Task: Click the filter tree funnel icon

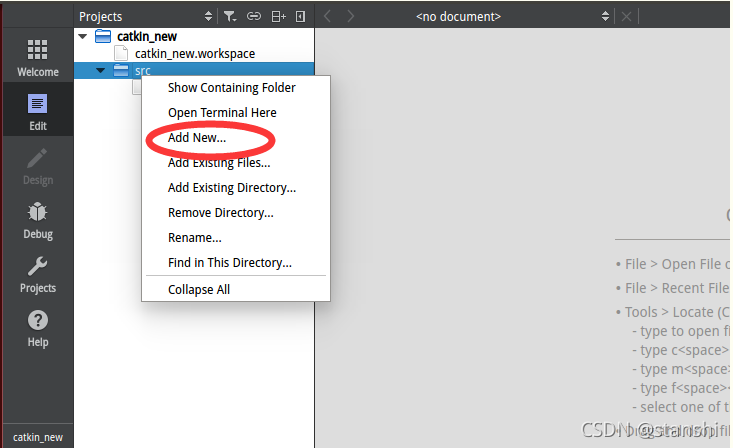Action: click(x=230, y=17)
